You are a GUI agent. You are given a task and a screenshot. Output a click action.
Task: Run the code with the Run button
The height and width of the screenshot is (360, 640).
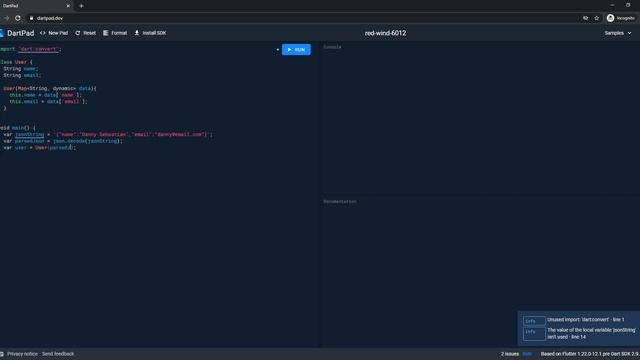click(x=296, y=49)
